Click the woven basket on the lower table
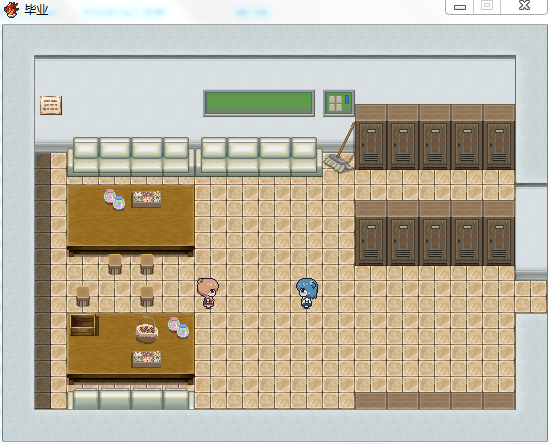 147,330
